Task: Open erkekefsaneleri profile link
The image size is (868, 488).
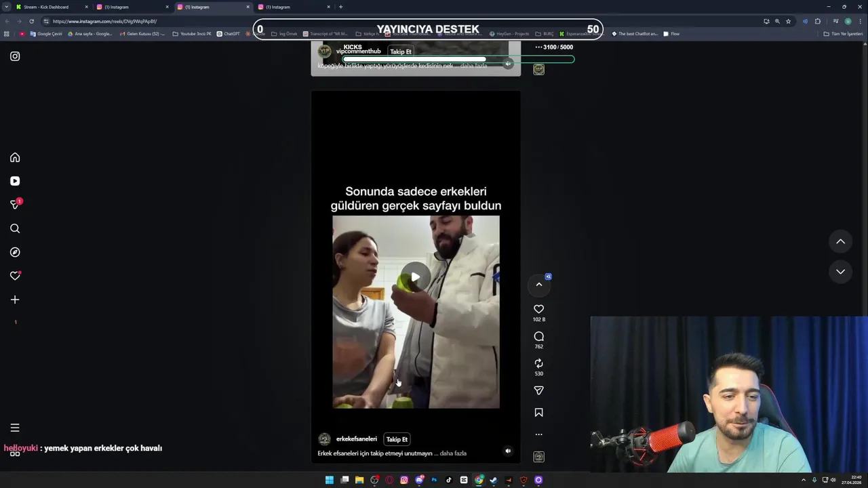Action: [x=357, y=439]
